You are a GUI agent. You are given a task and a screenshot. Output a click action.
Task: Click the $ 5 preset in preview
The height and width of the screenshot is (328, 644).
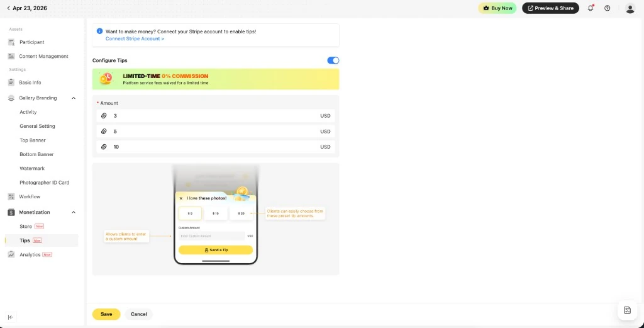[190, 213]
